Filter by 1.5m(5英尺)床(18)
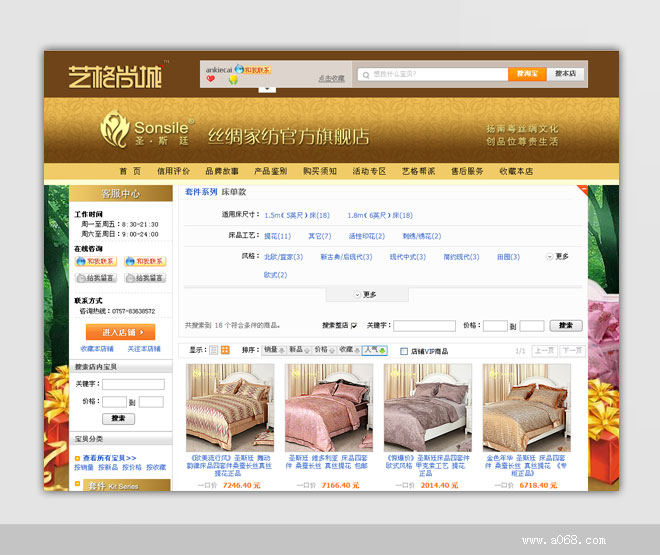Viewport: 660px width, 555px height. coord(297,215)
